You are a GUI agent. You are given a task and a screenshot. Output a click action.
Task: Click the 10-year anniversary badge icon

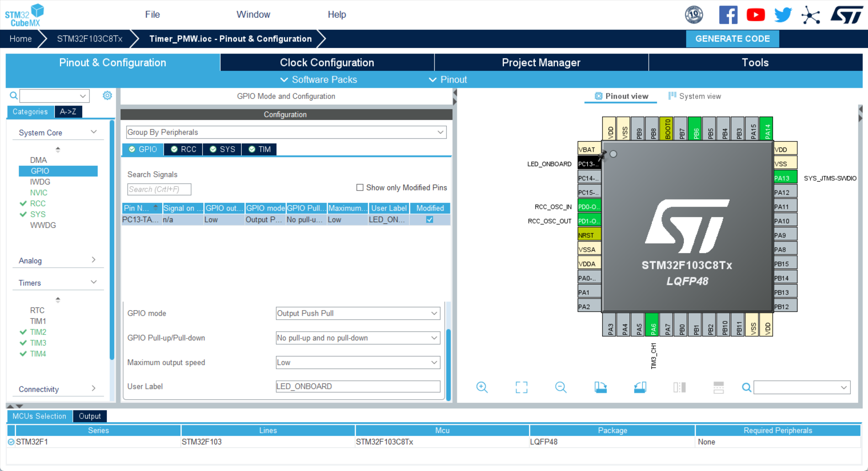(x=694, y=15)
